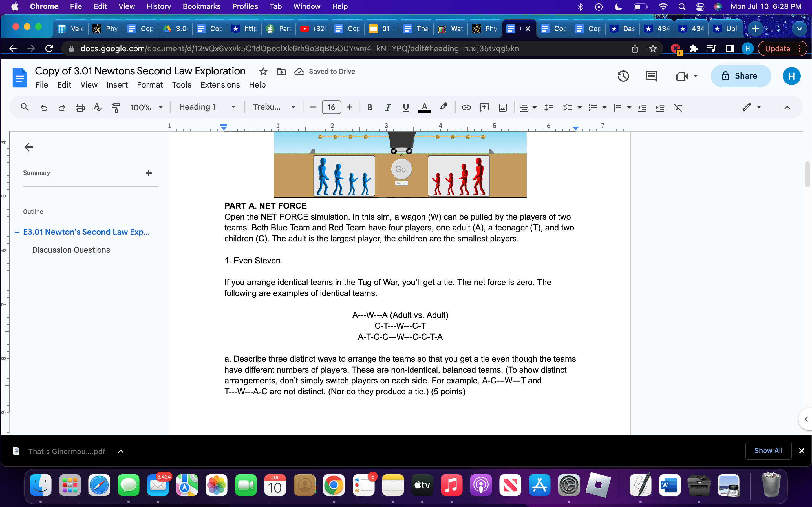Go to Discussion Questions in outline
This screenshot has width=812, height=507.
pos(71,250)
